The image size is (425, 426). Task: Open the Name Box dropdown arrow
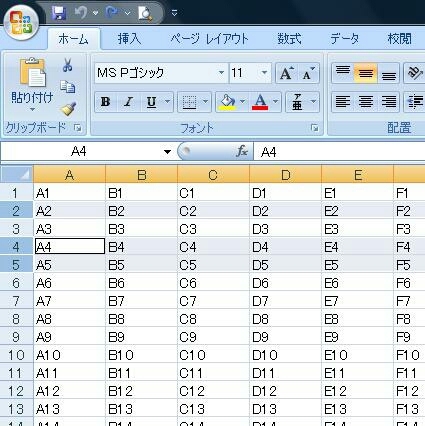point(167,152)
